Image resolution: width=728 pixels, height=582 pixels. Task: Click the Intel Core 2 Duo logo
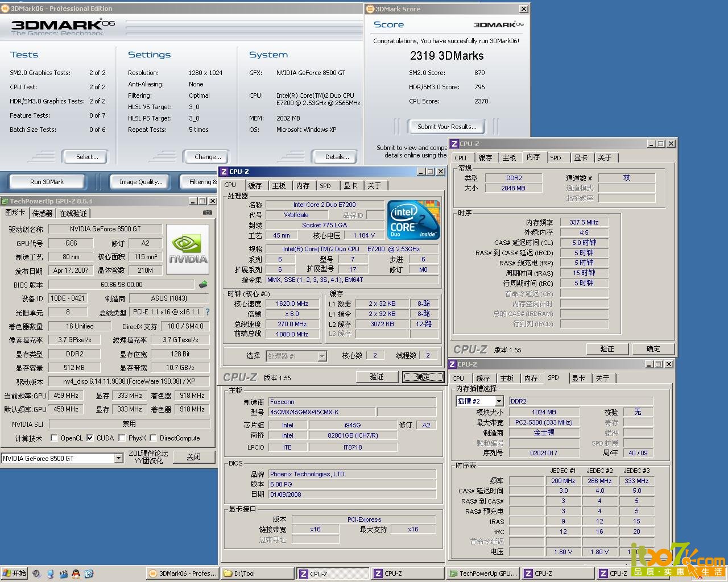point(413,219)
